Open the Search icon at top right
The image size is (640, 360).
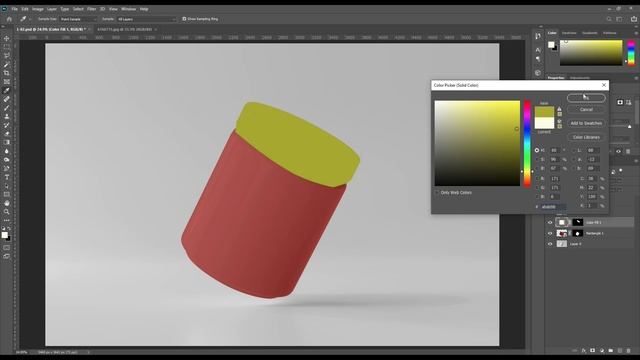[609, 19]
